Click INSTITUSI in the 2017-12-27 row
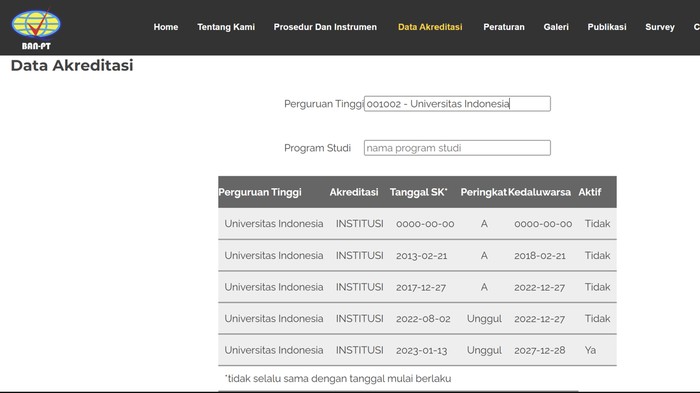 coord(359,287)
